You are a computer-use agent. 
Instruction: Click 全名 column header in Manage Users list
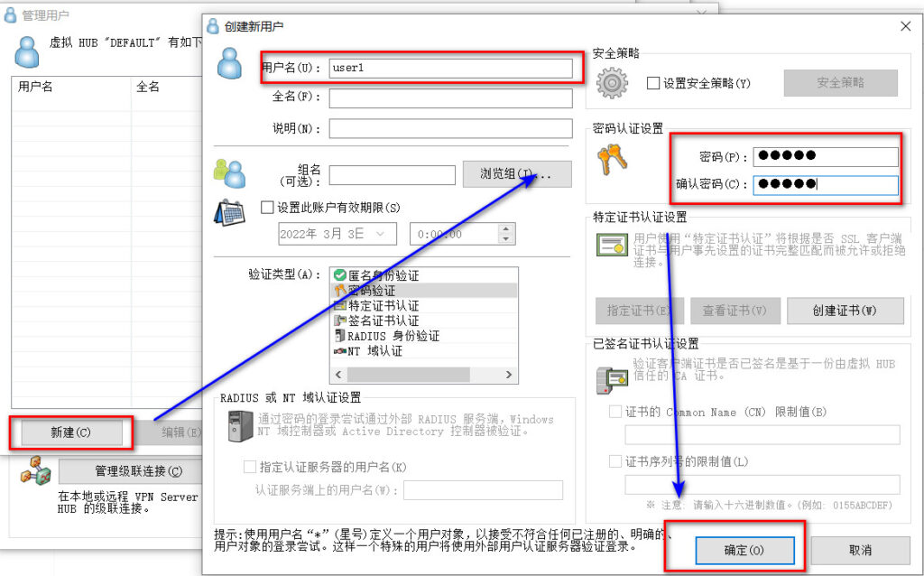pyautogui.click(x=167, y=87)
